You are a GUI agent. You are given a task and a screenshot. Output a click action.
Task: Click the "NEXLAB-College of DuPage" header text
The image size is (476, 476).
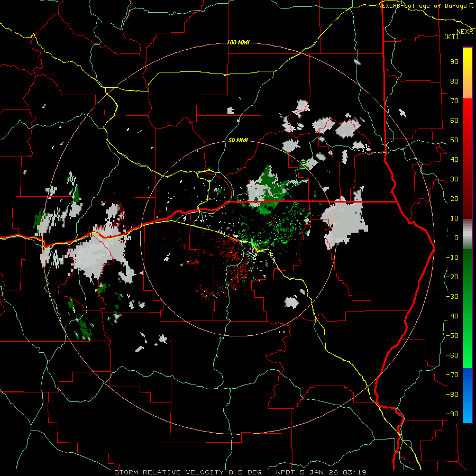422,6
